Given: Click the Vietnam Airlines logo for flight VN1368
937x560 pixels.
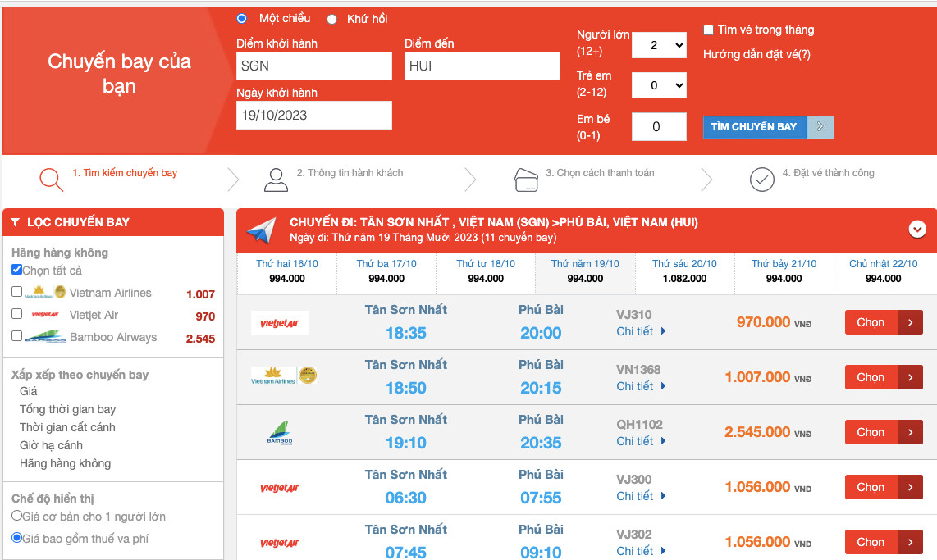Looking at the screenshot, I should (284, 376).
